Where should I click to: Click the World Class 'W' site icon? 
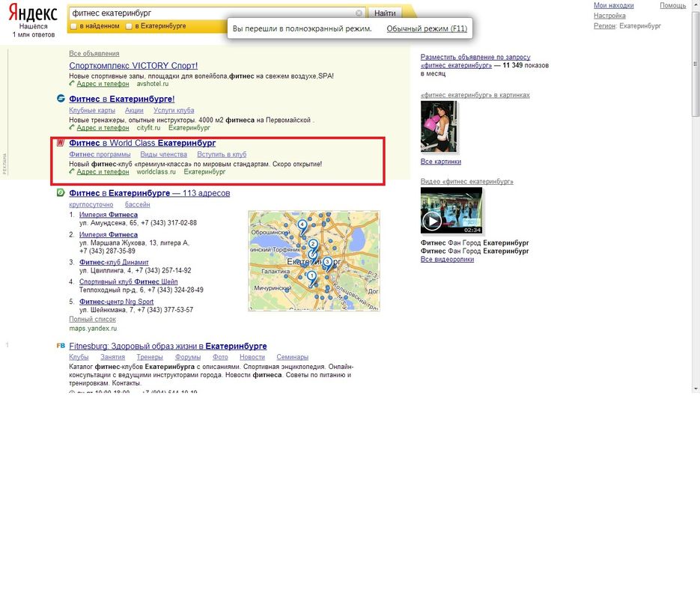pyautogui.click(x=61, y=143)
